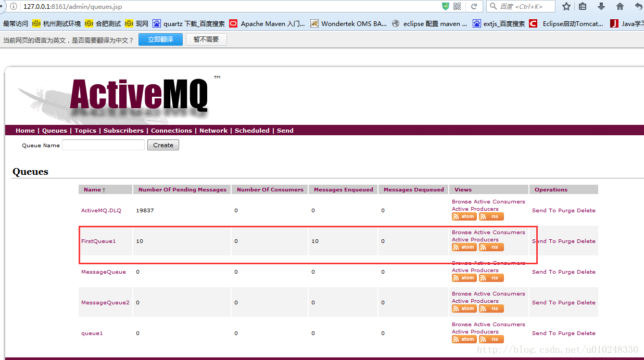Screen dimensions: 644x360
Task: Open atom feed for queue1
Action: pos(464,339)
